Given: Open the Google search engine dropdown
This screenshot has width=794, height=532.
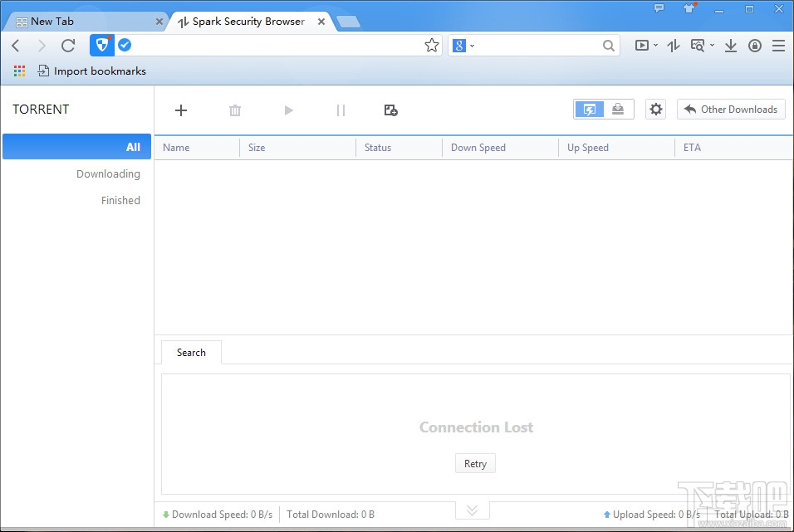Looking at the screenshot, I should click(x=463, y=46).
